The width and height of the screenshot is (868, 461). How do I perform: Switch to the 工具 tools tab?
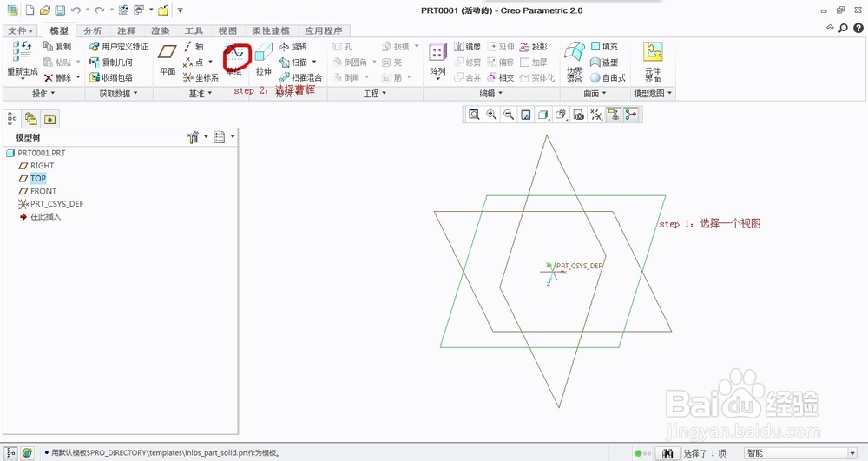[x=194, y=30]
